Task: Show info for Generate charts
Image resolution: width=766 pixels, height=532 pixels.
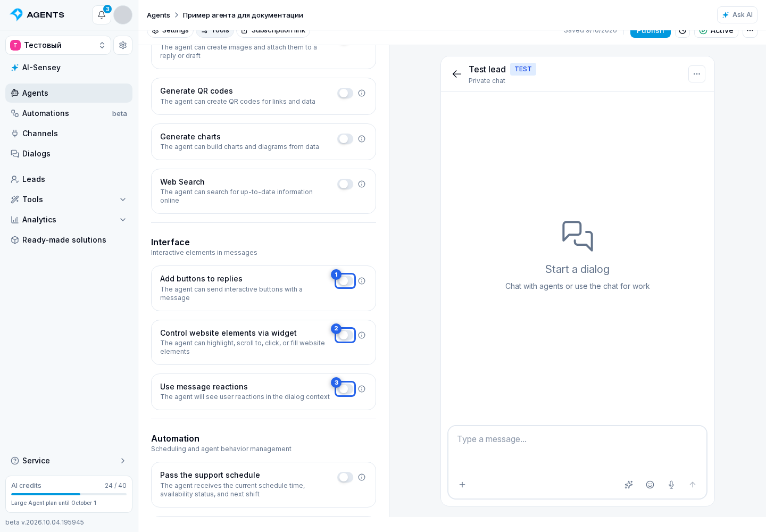Action: 362,139
